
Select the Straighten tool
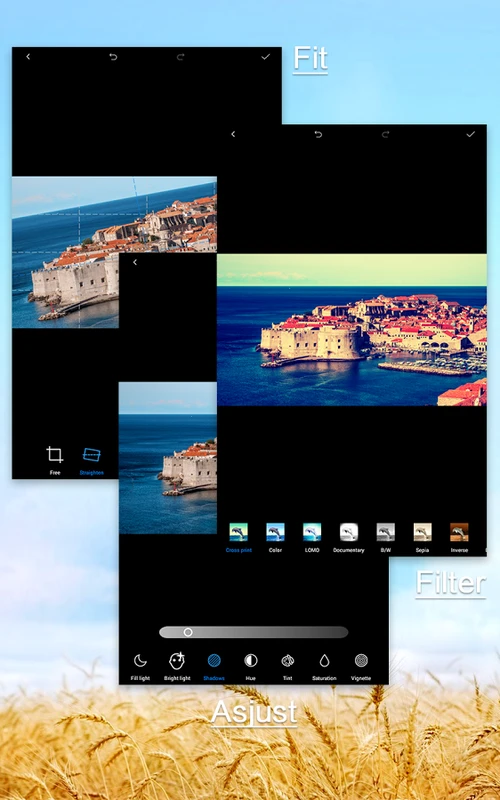click(x=92, y=460)
